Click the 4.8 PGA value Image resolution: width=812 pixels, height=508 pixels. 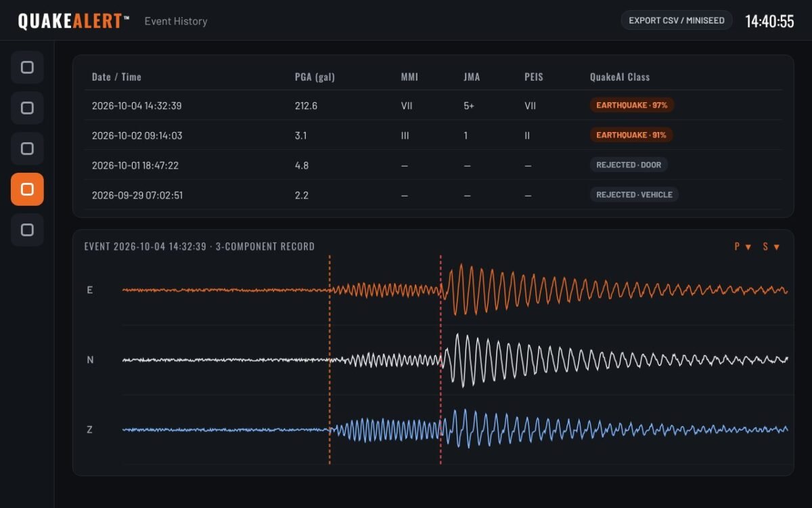302,165
